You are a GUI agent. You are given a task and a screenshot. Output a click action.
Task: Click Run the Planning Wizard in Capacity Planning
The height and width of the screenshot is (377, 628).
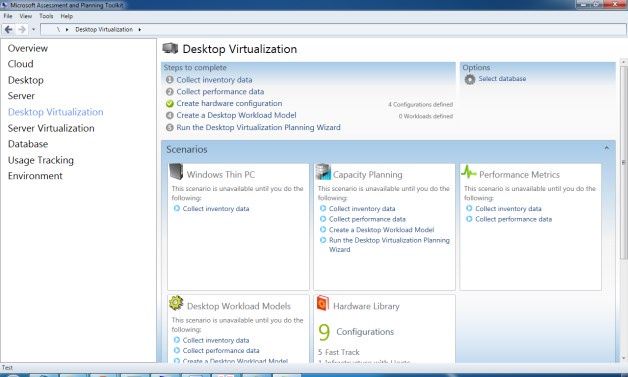[389, 245]
